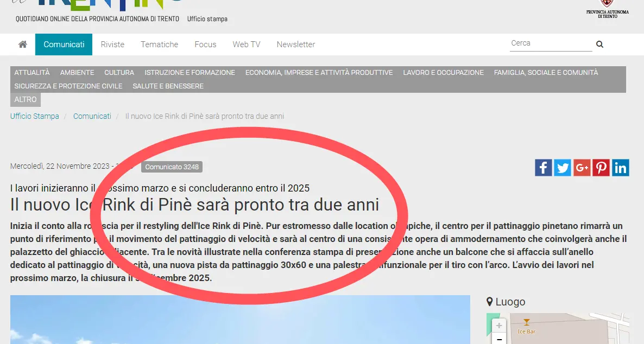Select the CULTURA category
The height and width of the screenshot is (344, 644).
(119, 72)
